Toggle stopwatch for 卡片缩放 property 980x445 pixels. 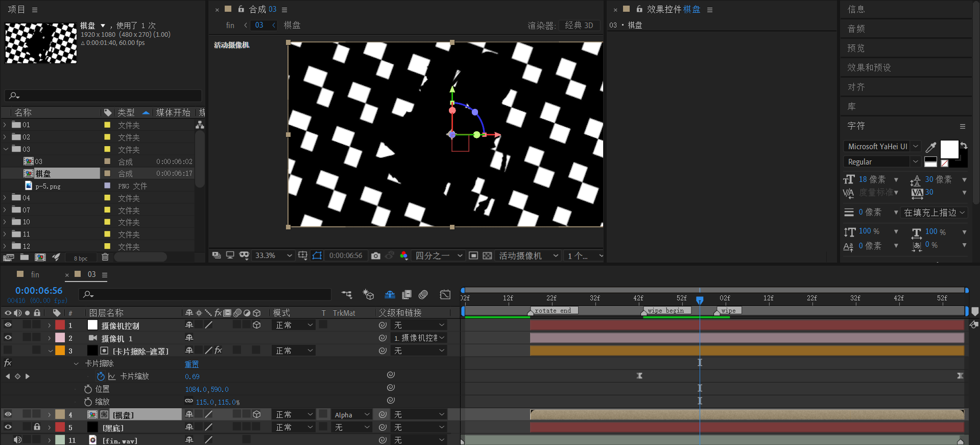[x=101, y=377]
